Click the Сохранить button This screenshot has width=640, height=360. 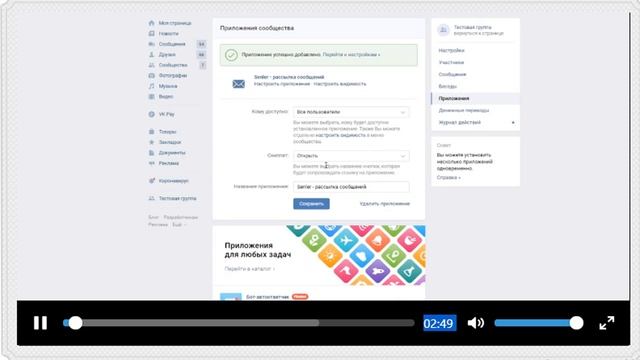(x=311, y=204)
